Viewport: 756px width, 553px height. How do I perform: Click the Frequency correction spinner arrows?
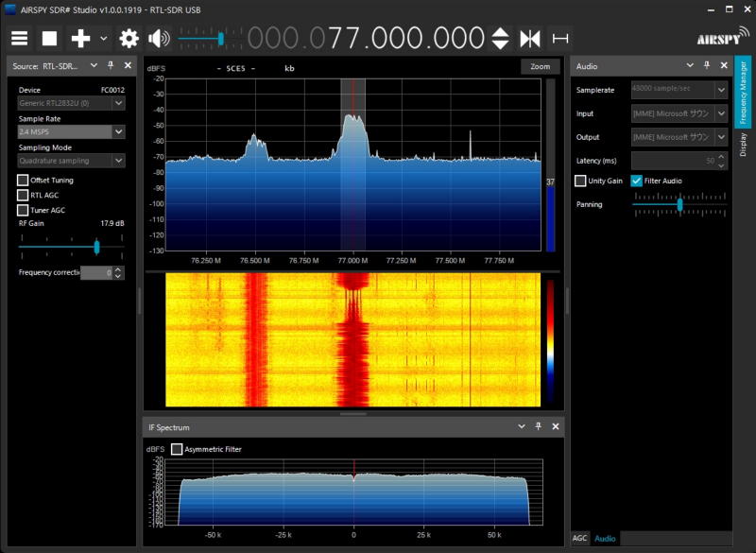[x=119, y=272]
